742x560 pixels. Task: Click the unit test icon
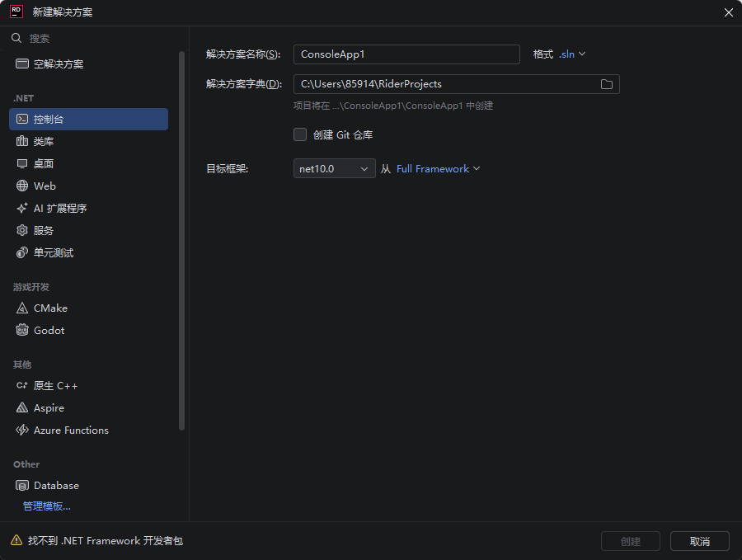pyautogui.click(x=21, y=252)
